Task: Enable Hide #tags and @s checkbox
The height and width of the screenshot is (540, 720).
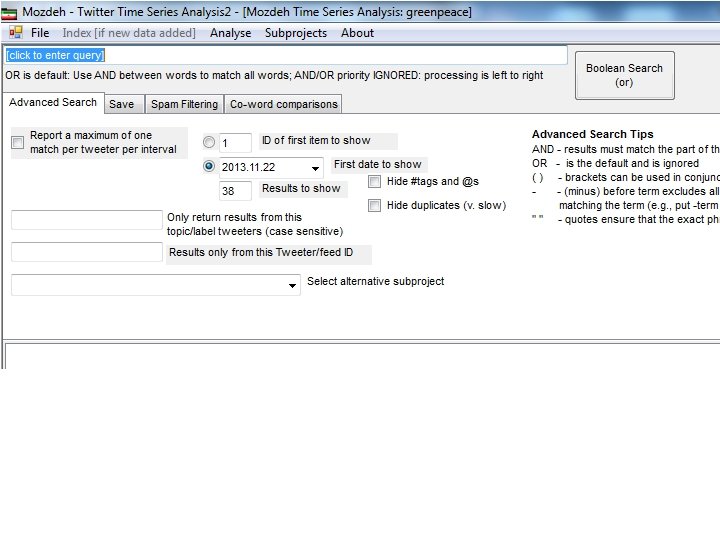Action: point(374,181)
